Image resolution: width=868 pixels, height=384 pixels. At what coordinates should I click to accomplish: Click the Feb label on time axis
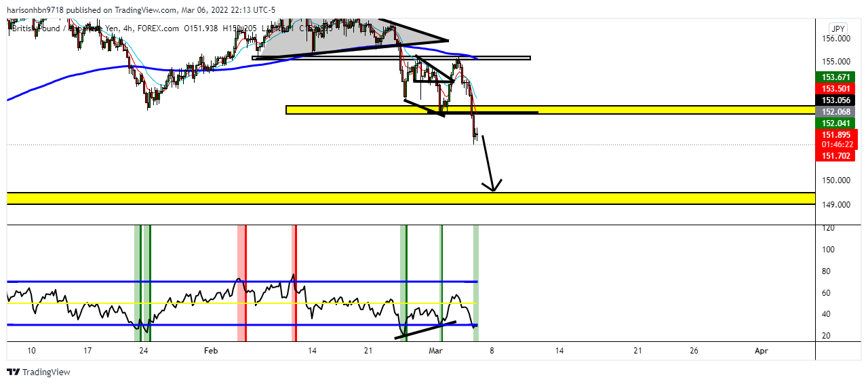click(x=212, y=351)
